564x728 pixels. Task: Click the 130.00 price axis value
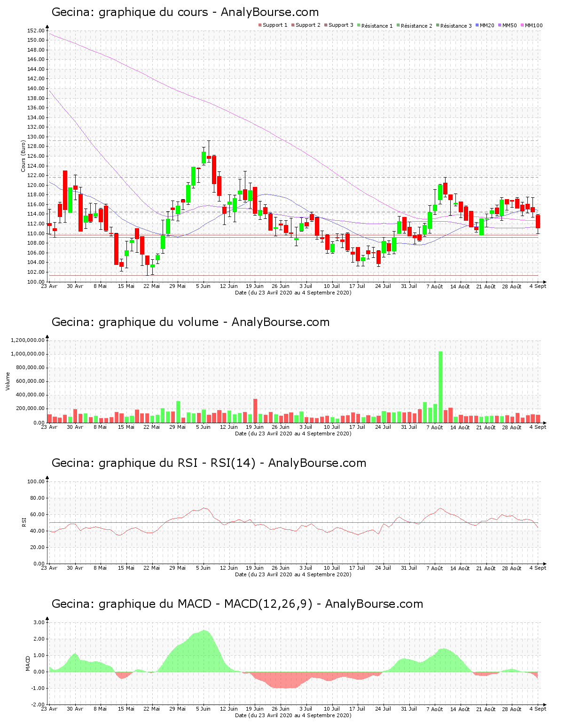[36, 137]
